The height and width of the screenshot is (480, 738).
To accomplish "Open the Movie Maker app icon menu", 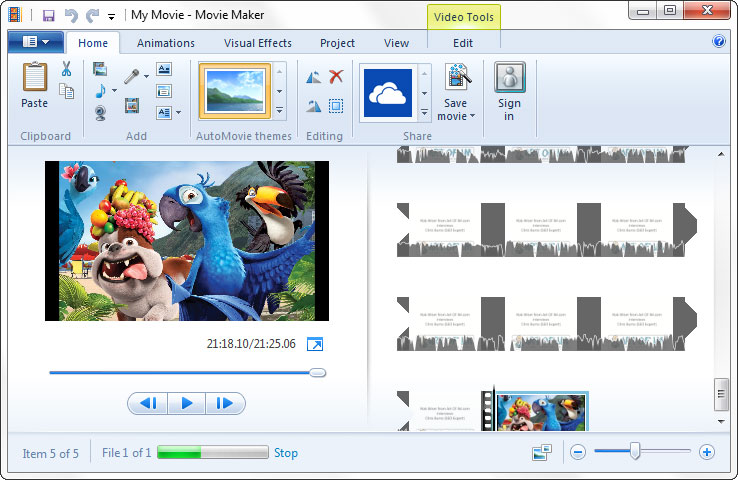I will [x=15, y=15].
